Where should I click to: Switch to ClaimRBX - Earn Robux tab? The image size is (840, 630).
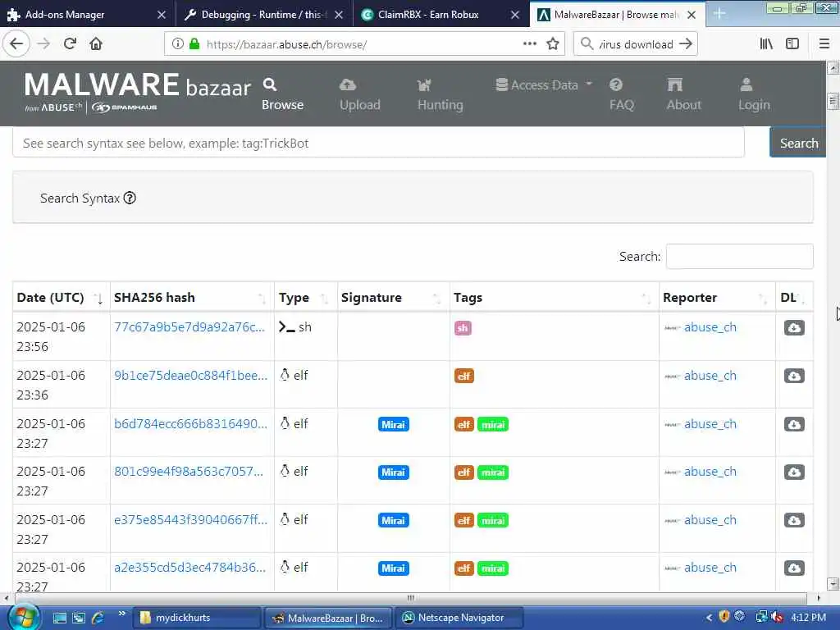(x=427, y=15)
